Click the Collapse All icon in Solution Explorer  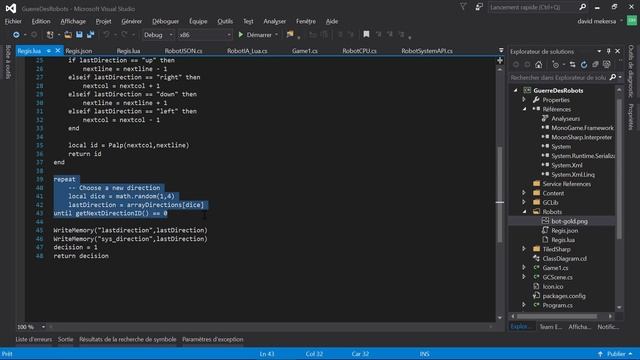point(596,64)
